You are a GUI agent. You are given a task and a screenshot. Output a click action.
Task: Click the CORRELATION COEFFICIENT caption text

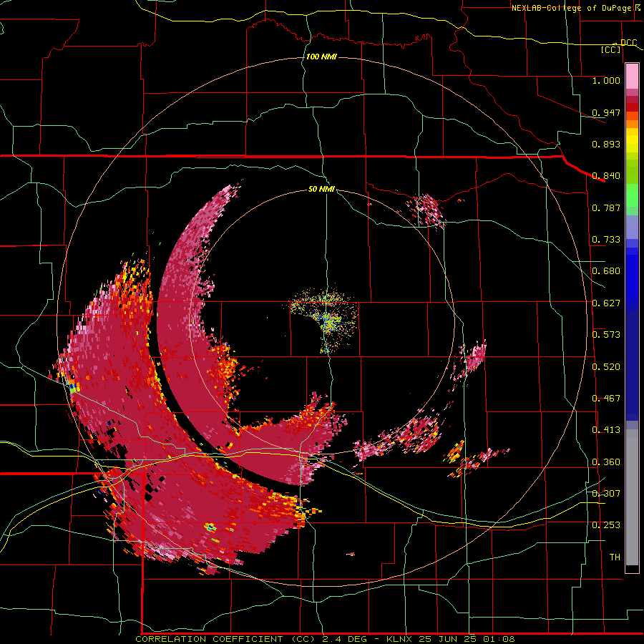coord(209,639)
